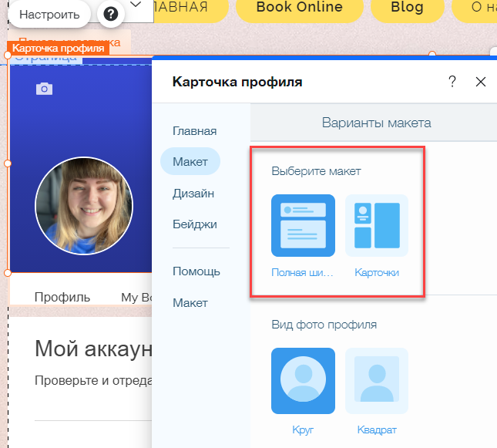Screen dimensions: 497x448
Task: Open the round question mark help button
Action: (x=111, y=14)
